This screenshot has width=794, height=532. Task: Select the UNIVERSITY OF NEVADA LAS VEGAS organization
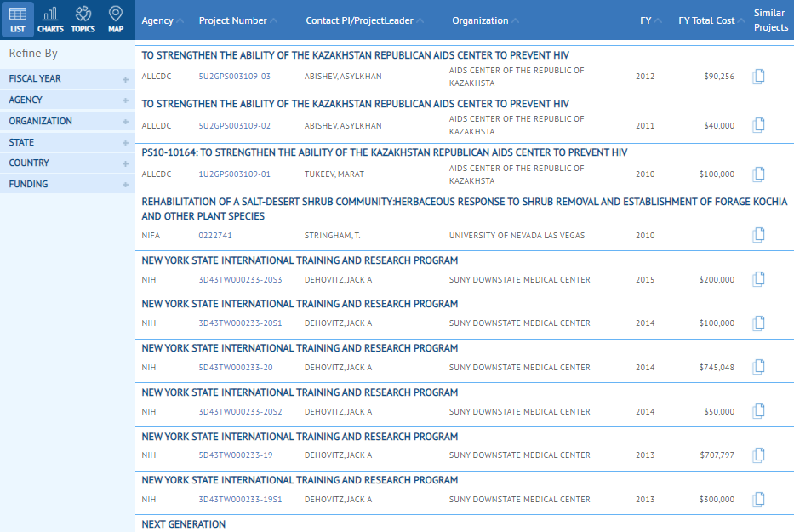pyautogui.click(x=517, y=236)
